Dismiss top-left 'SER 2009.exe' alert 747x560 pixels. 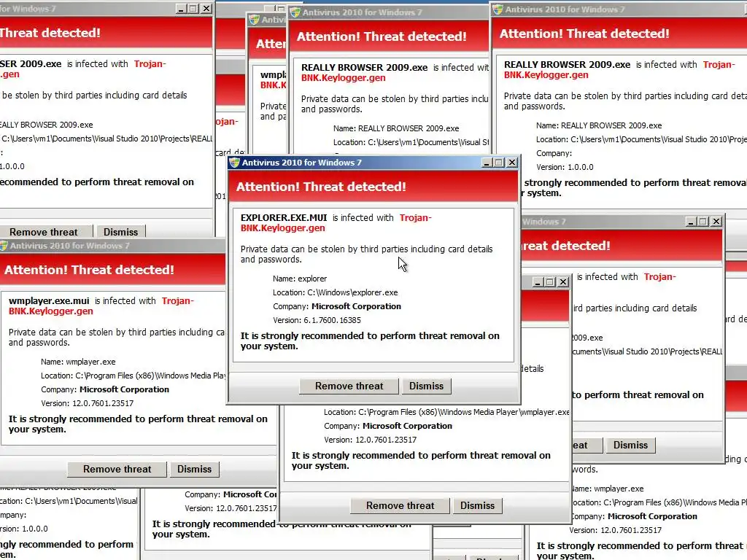tap(120, 232)
